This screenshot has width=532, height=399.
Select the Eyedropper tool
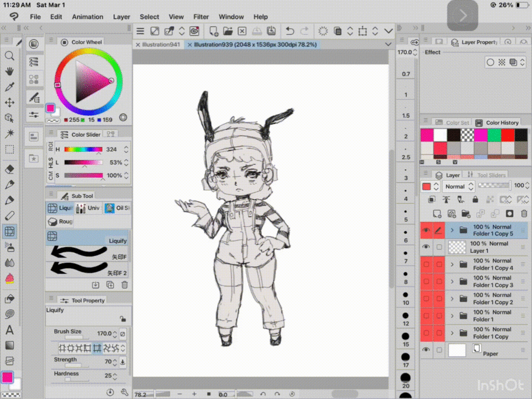click(x=9, y=87)
